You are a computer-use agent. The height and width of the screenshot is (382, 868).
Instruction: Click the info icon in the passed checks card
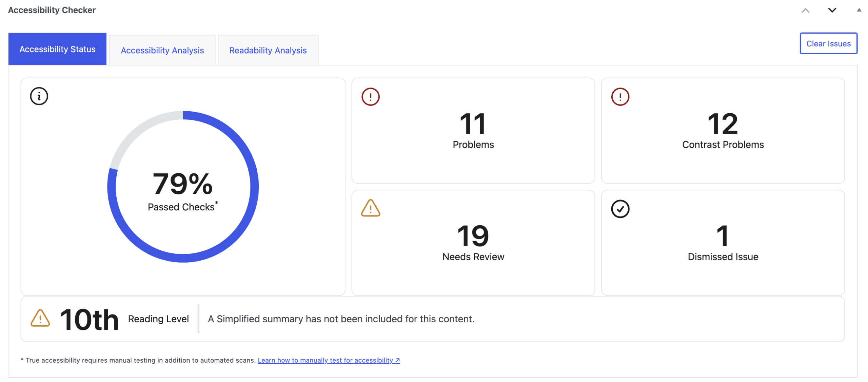pos(39,96)
